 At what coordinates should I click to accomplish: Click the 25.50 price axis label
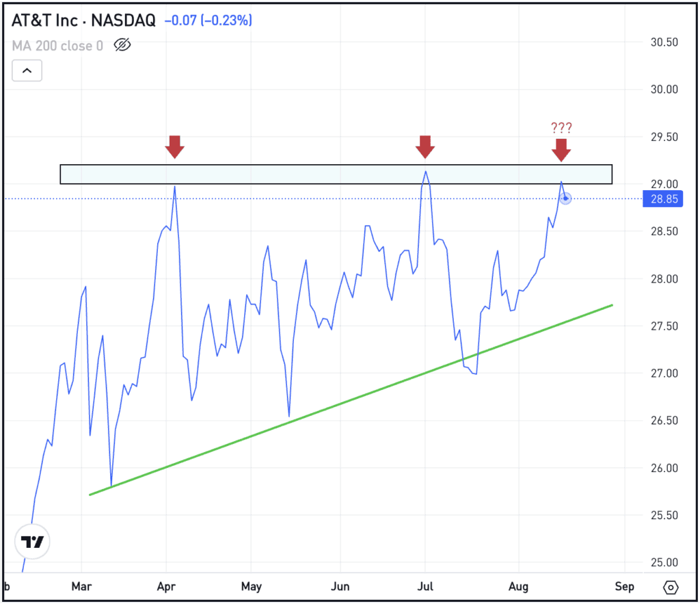pos(664,515)
